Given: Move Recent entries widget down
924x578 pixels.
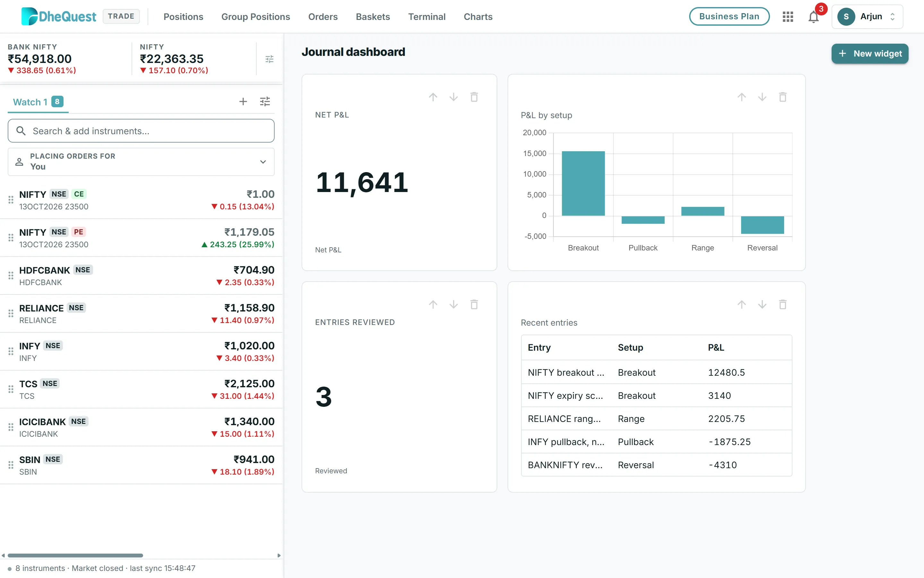Looking at the screenshot, I should pos(762,305).
